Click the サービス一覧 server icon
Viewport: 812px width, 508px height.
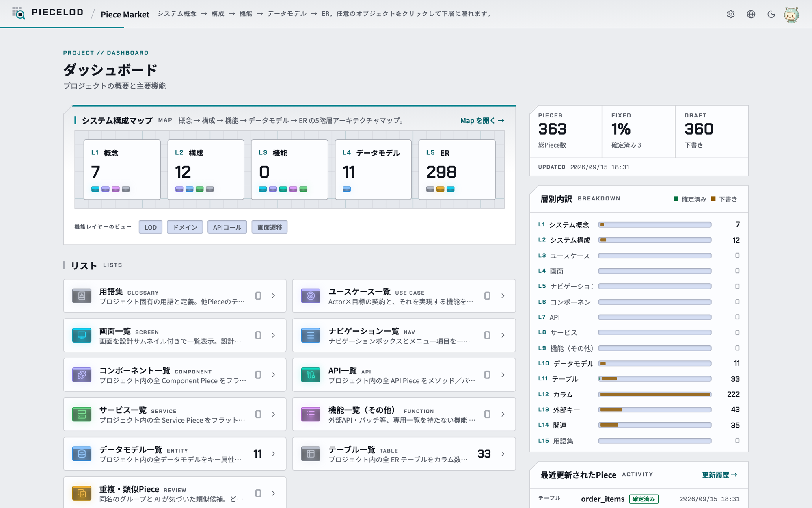pos(82,414)
